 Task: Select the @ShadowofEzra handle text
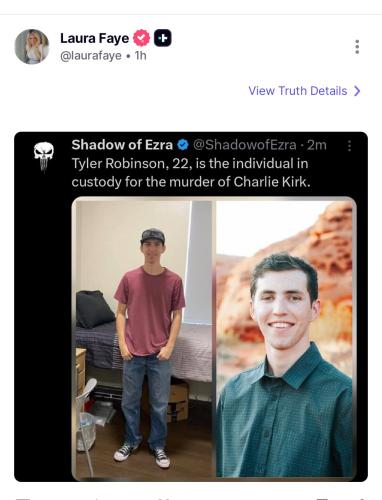point(245,145)
